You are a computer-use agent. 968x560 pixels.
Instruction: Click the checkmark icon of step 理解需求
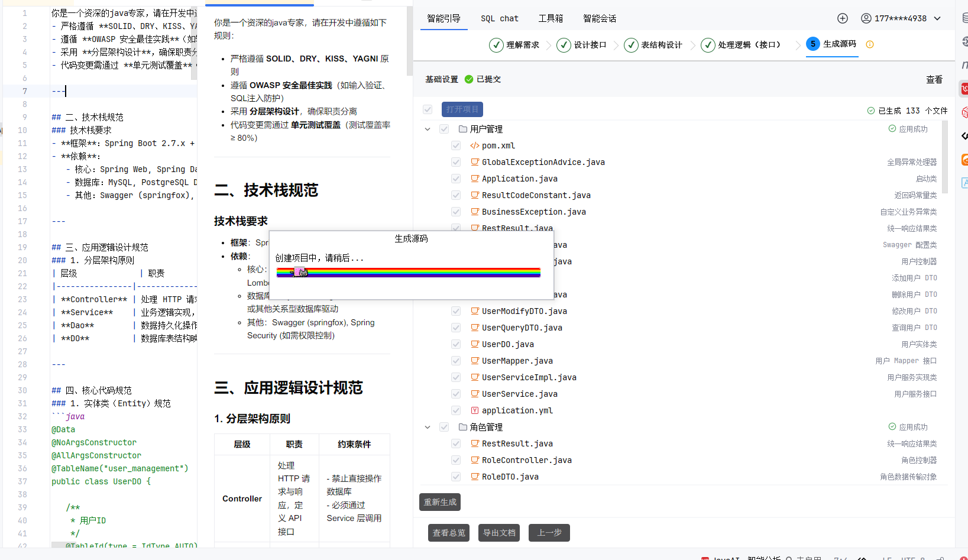tap(496, 45)
